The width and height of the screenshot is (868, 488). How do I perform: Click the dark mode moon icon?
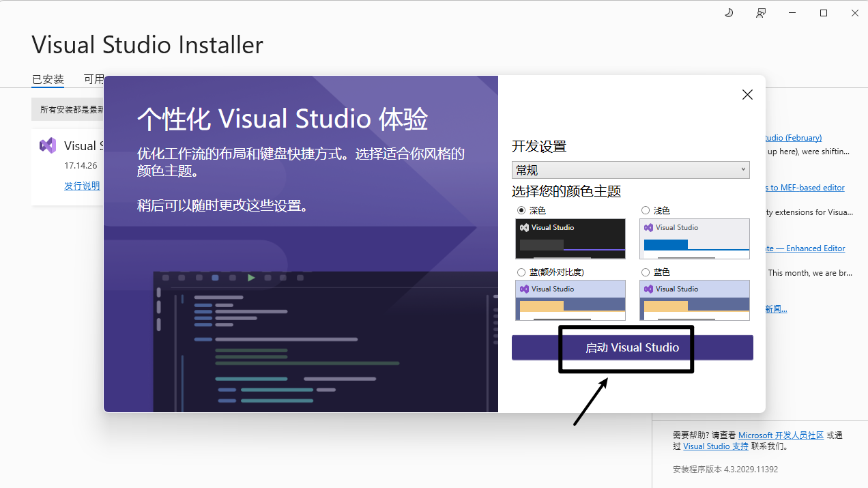click(729, 13)
